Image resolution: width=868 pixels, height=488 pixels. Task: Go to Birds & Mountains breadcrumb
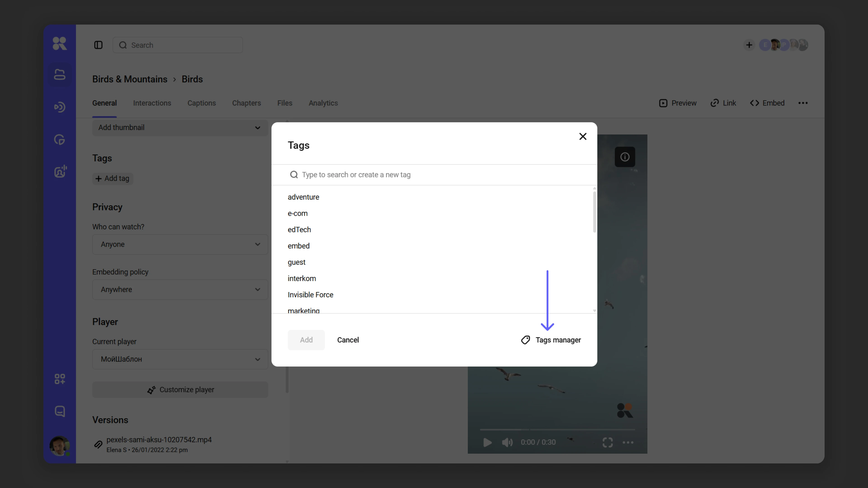pyautogui.click(x=130, y=79)
